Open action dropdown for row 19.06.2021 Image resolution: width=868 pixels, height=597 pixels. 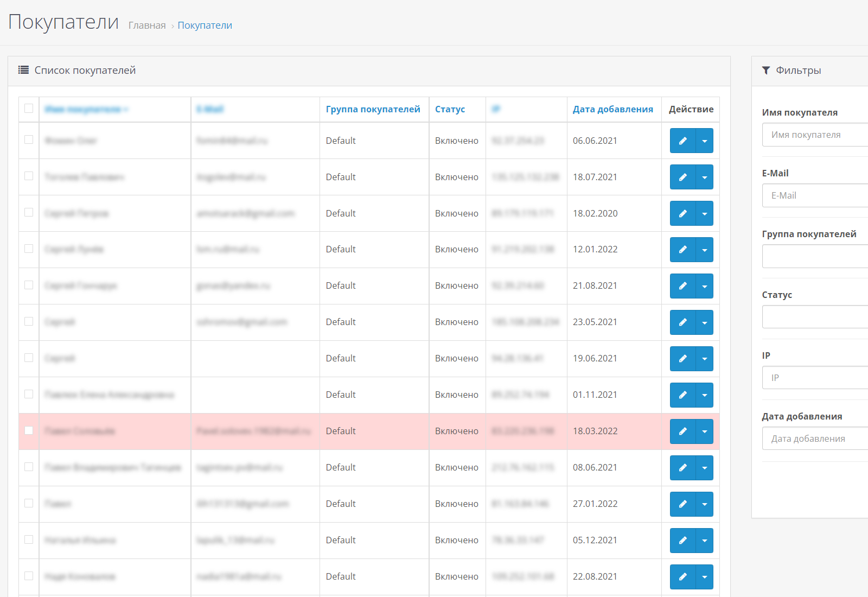705,359
